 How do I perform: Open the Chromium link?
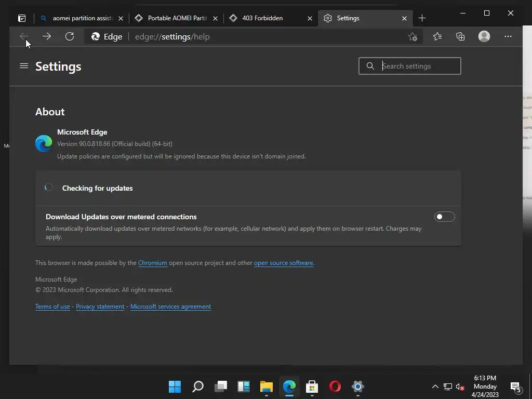(x=152, y=263)
